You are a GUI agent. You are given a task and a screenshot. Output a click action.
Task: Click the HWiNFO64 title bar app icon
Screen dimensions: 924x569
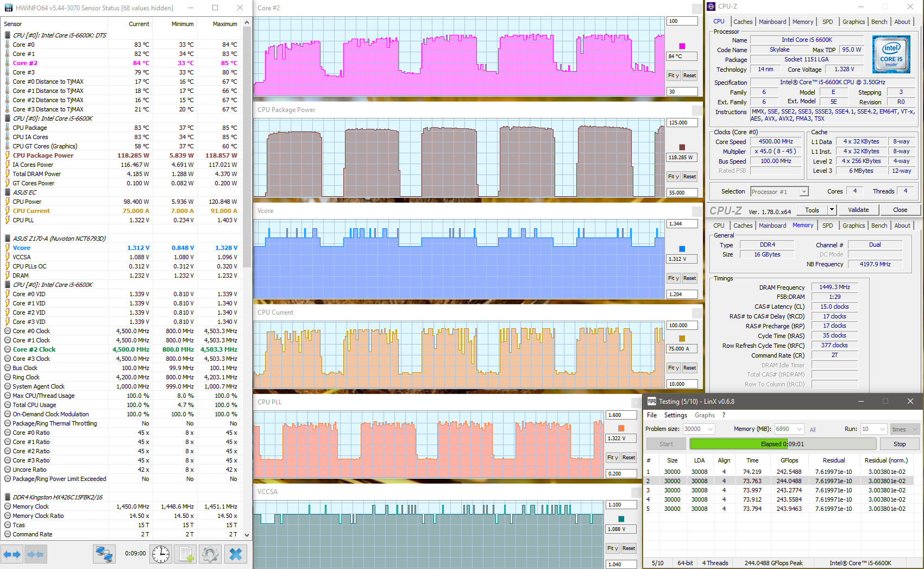8,8
